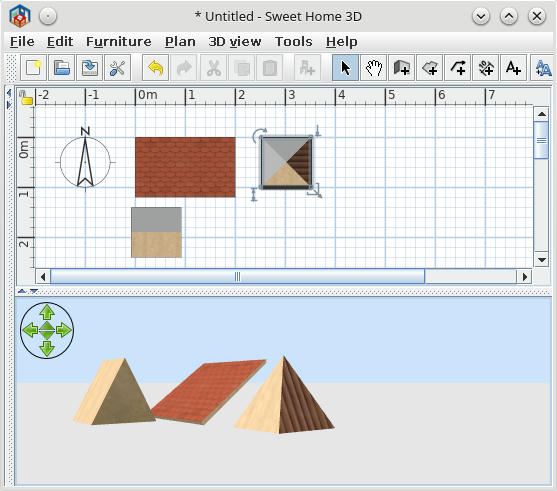Screen dimensions: 557x491
Task: Pick the Create dimensions tool
Action: tap(486, 68)
